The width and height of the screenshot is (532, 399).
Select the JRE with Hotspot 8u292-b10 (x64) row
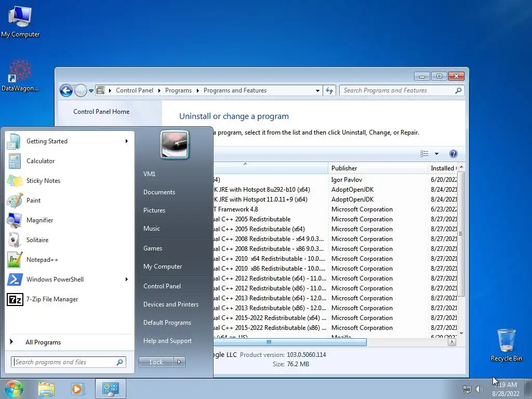click(x=335, y=190)
